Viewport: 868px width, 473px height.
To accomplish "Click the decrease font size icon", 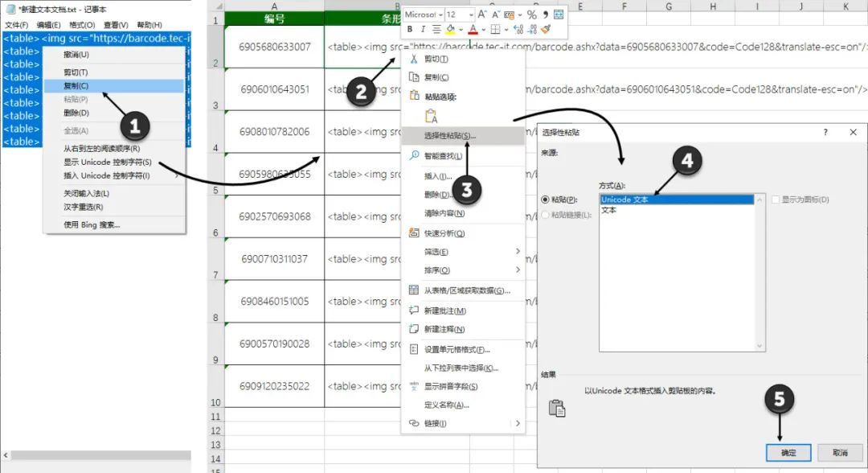I will pyautogui.click(x=496, y=15).
